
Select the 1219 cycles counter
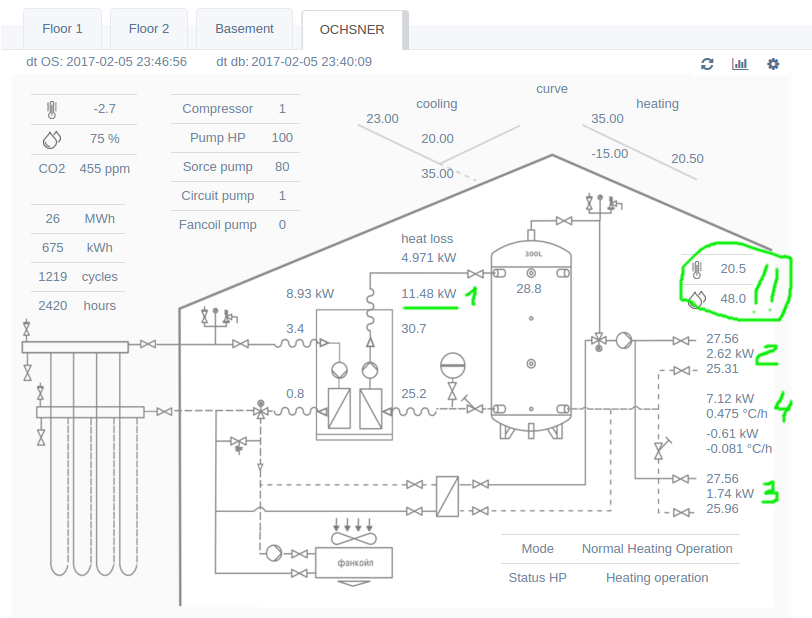click(x=78, y=277)
